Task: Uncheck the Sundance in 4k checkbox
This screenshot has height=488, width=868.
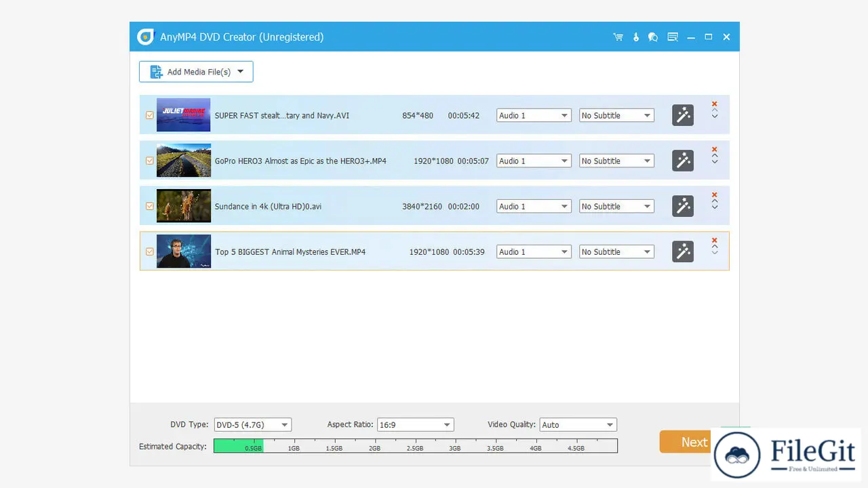Action: [x=150, y=206]
